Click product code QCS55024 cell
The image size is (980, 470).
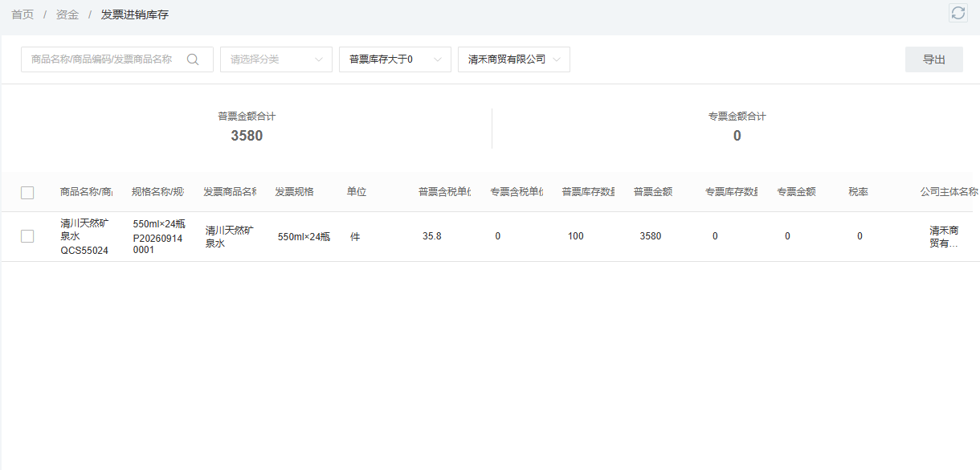[x=84, y=250]
